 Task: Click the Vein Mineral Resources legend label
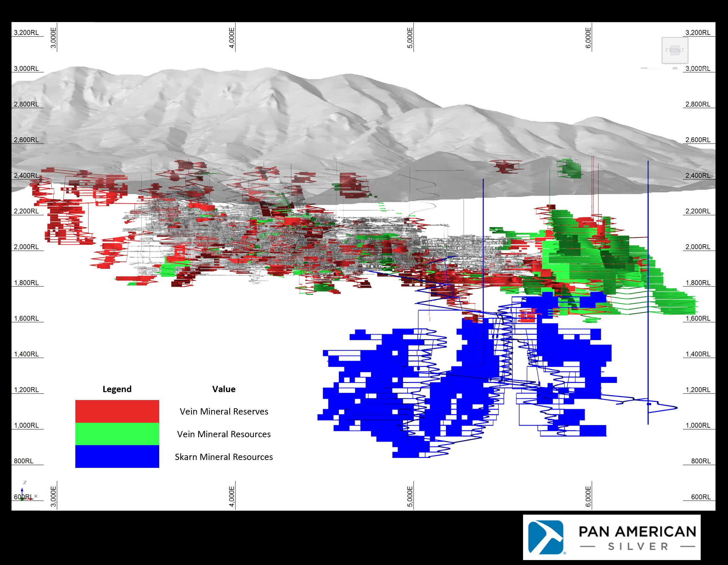tap(224, 434)
